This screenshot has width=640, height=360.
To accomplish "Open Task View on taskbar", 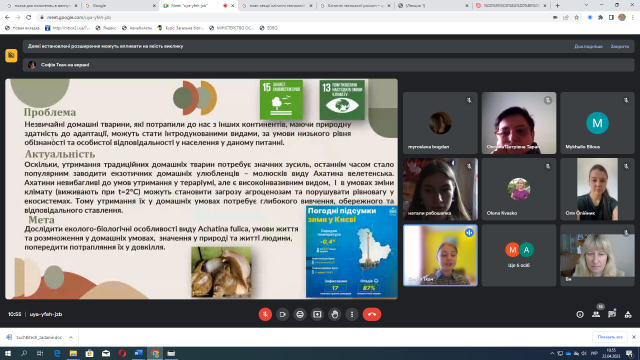I will coord(40,353).
